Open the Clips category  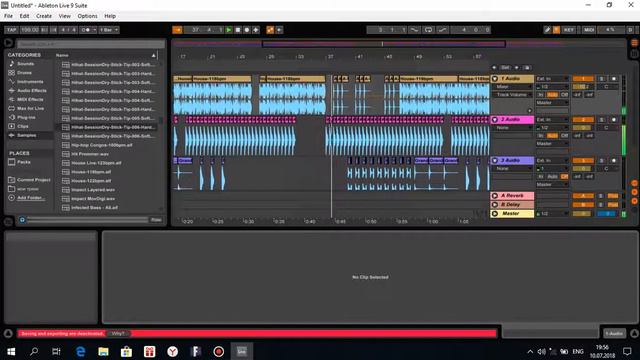pos(23,127)
